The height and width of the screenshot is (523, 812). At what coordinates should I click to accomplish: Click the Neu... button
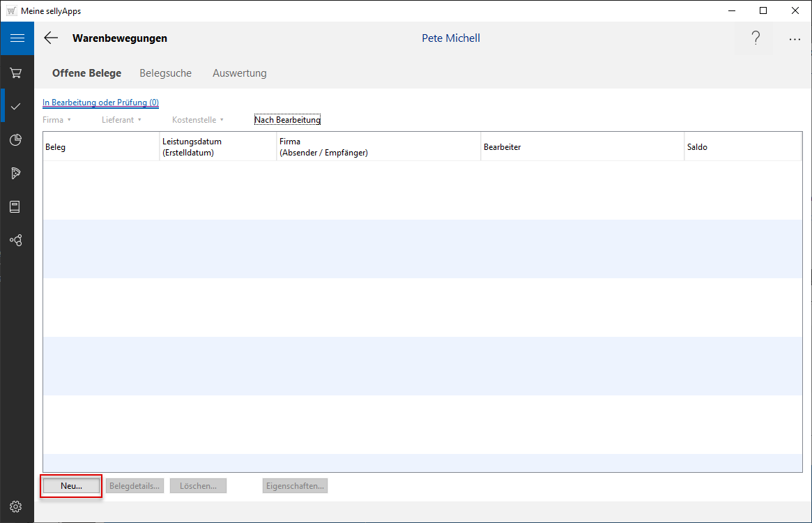click(71, 486)
